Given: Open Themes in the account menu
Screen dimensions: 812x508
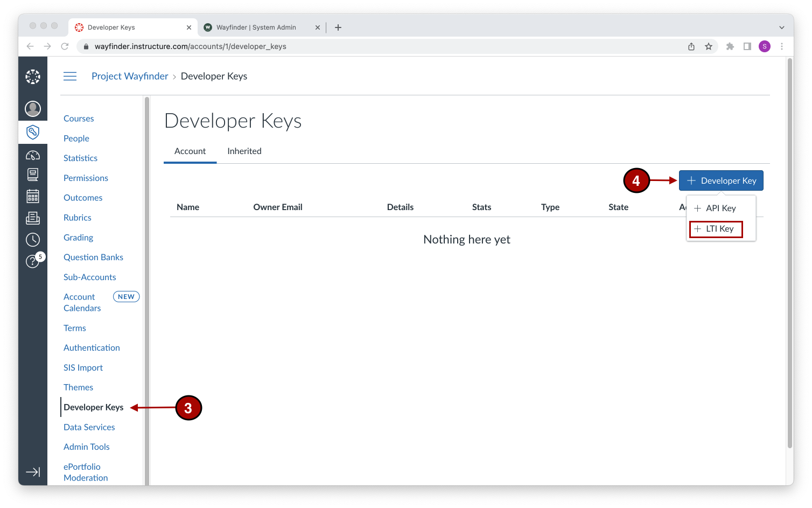Looking at the screenshot, I should [x=79, y=387].
